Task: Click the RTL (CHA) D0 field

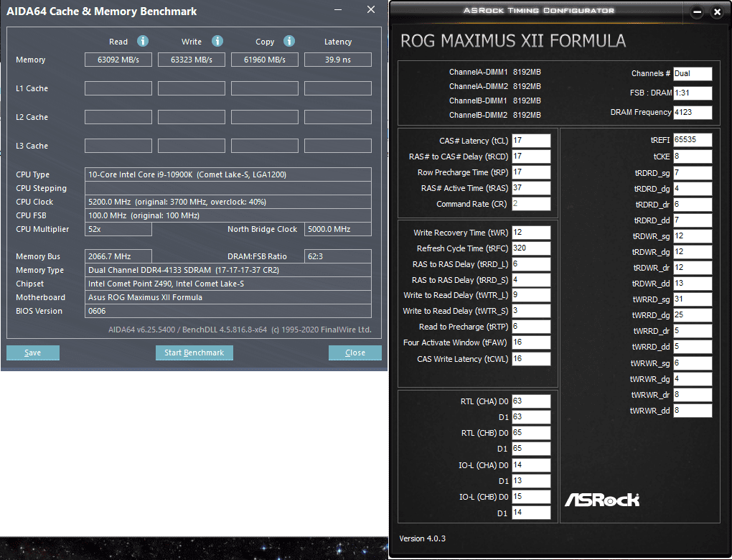Action: coord(531,401)
